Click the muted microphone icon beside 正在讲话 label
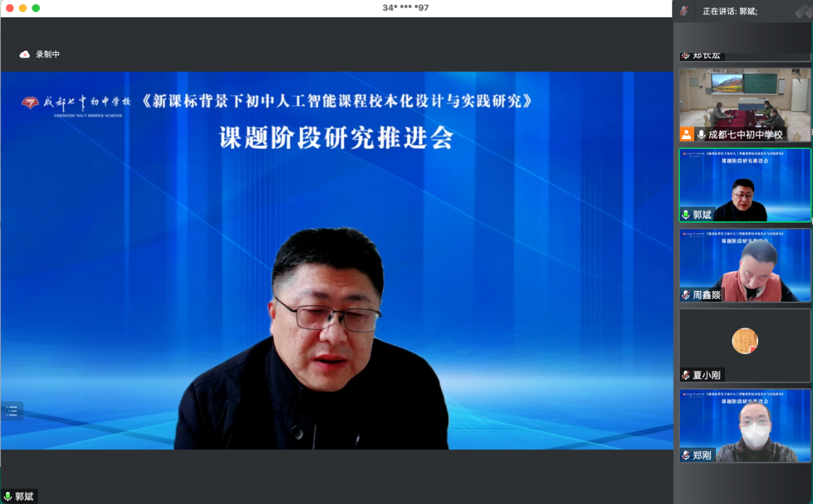813x504 pixels. point(683,11)
